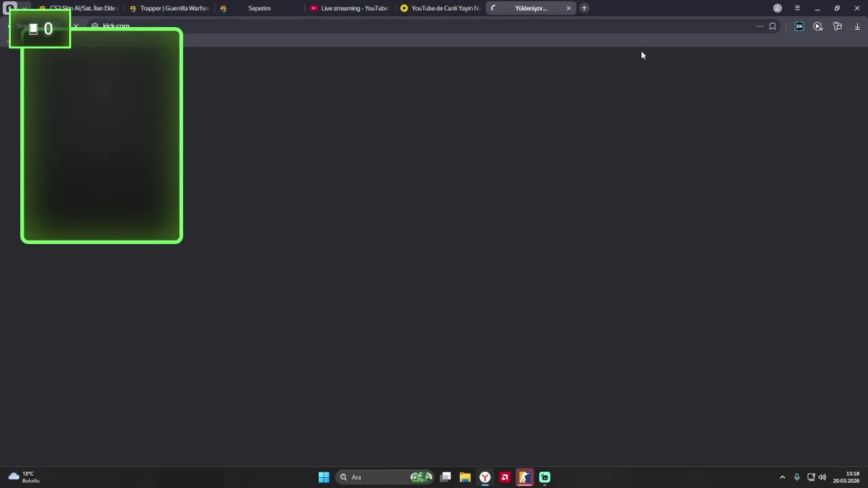868x488 pixels.
Task: Open the video player extension icon
Action: click(x=818, y=26)
